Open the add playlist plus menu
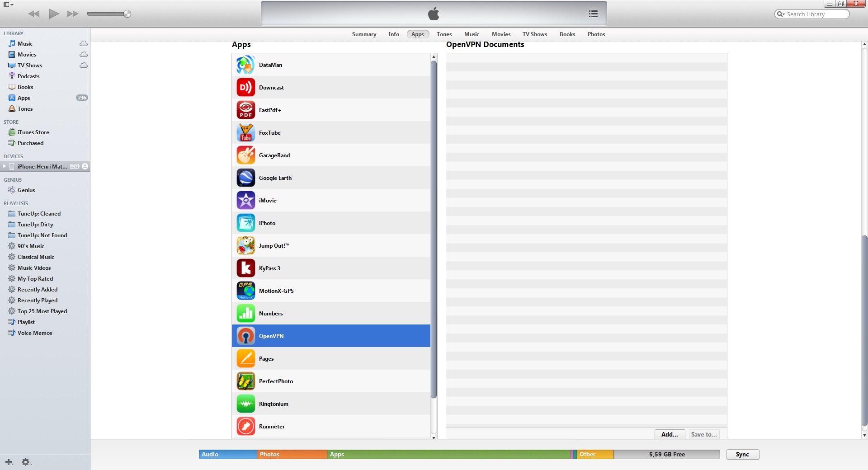868x470 pixels. [x=9, y=462]
